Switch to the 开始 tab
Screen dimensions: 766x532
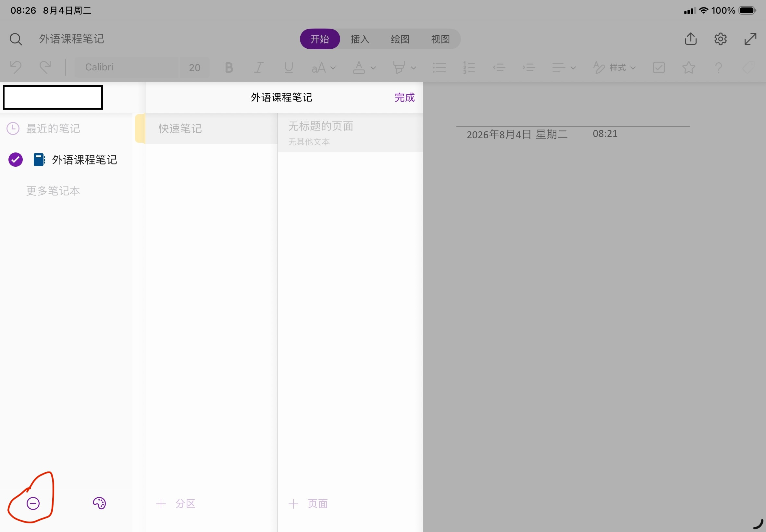pos(320,39)
